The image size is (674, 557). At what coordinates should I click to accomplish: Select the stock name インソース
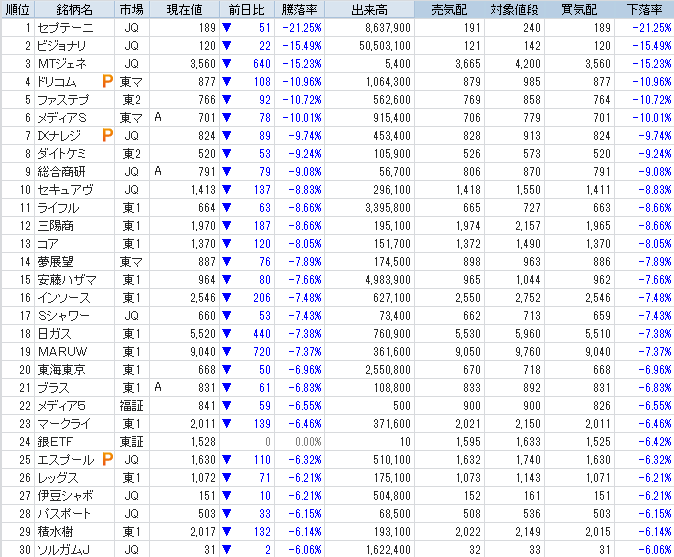pos(64,298)
